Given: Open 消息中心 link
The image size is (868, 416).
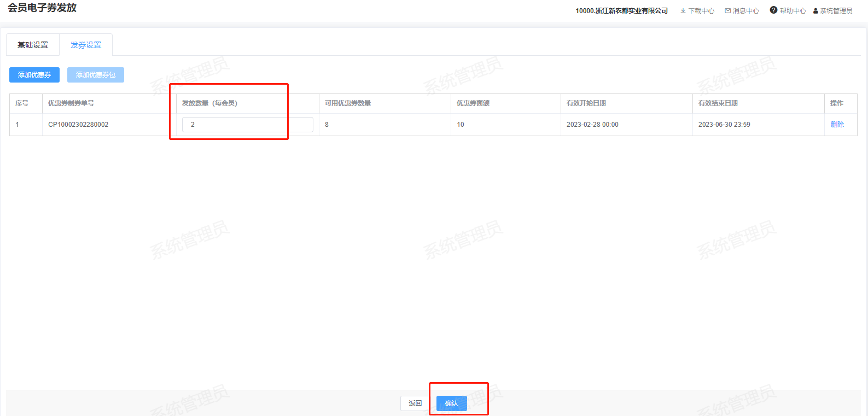Looking at the screenshot, I should [x=746, y=11].
